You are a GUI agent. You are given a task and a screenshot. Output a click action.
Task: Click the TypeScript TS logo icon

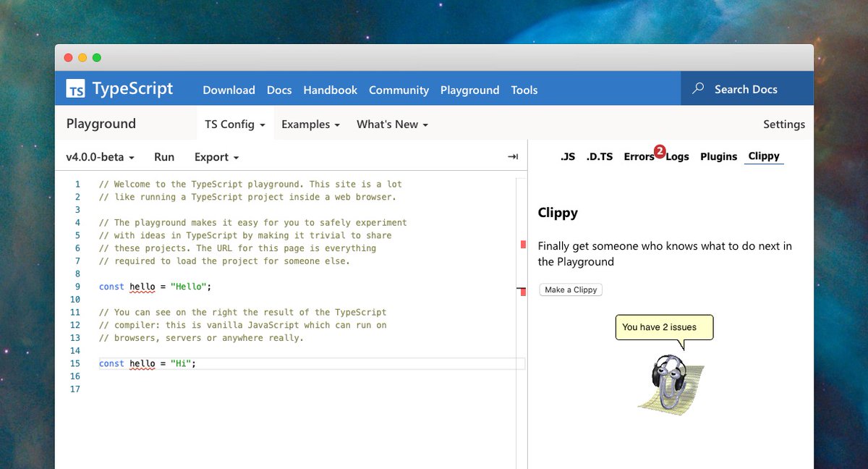[76, 89]
